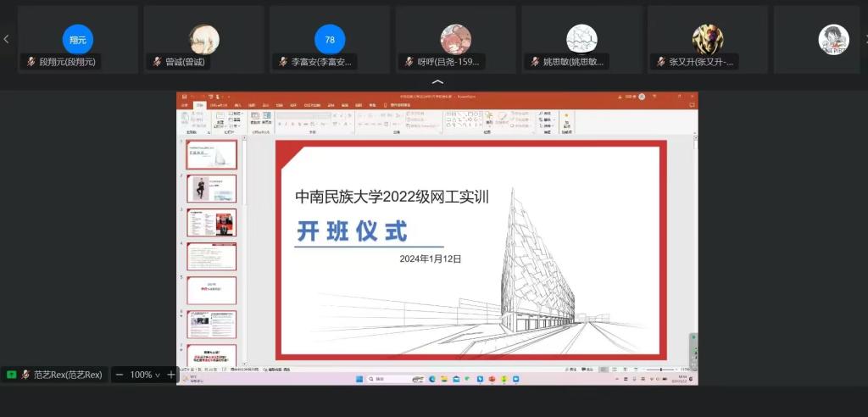Select the first slide thumbnail

[212, 155]
